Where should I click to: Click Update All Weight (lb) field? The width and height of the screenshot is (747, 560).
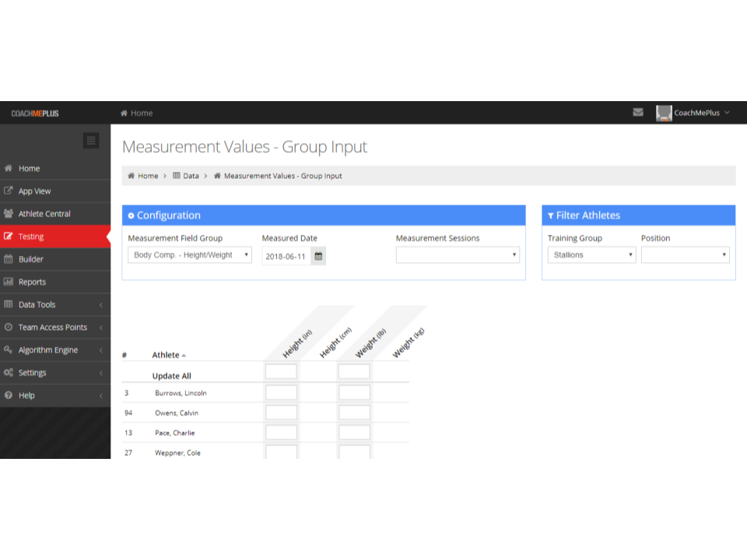[354, 372]
